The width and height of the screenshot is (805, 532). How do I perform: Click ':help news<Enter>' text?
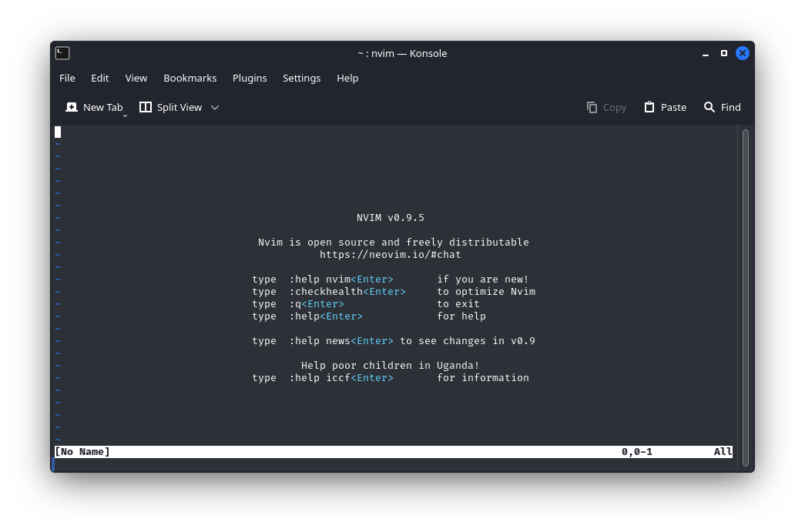click(341, 340)
